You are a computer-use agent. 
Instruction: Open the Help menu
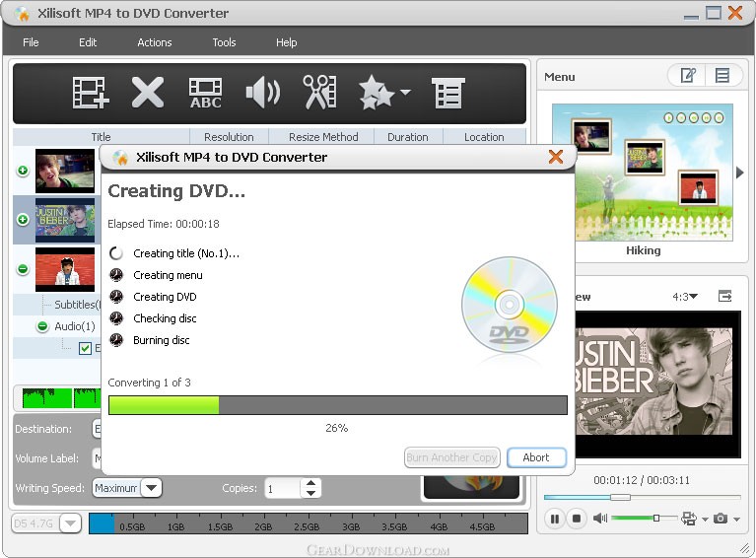click(287, 42)
